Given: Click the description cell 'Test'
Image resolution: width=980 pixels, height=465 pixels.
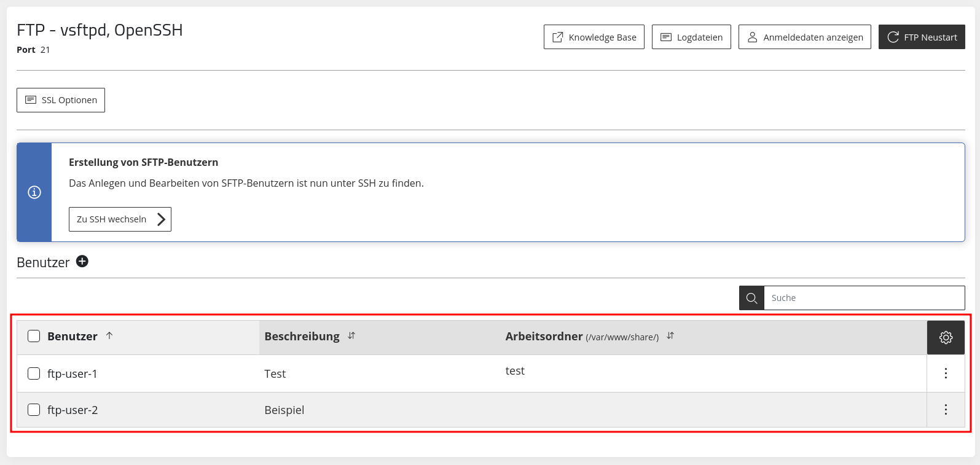Looking at the screenshot, I should (x=275, y=373).
